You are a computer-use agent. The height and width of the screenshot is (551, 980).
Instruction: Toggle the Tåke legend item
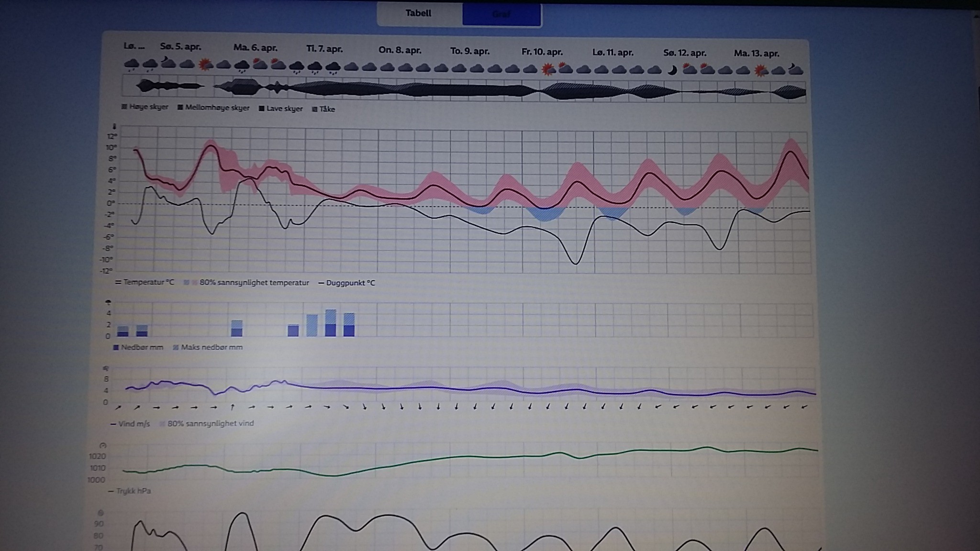tap(323, 109)
